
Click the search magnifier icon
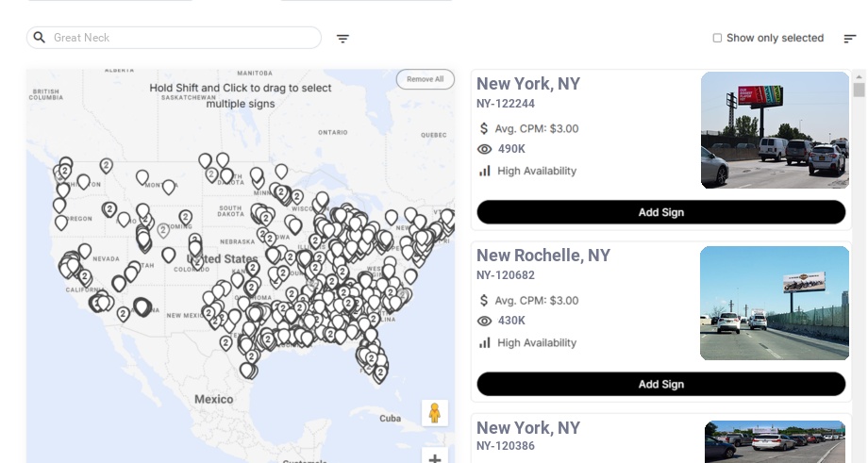[x=39, y=38]
